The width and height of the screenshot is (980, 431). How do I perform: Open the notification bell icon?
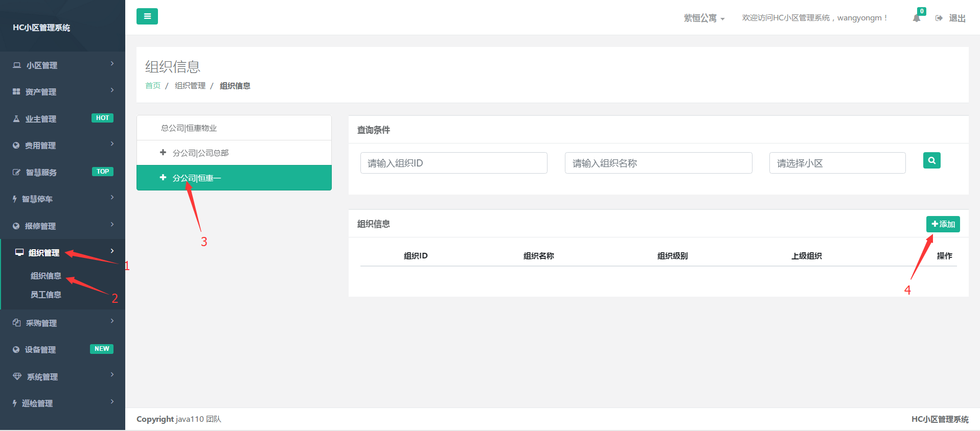tap(917, 18)
